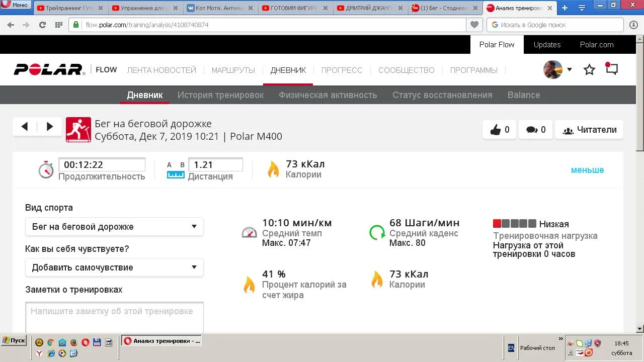Launch Google Chrome from quick launch

coord(50,342)
